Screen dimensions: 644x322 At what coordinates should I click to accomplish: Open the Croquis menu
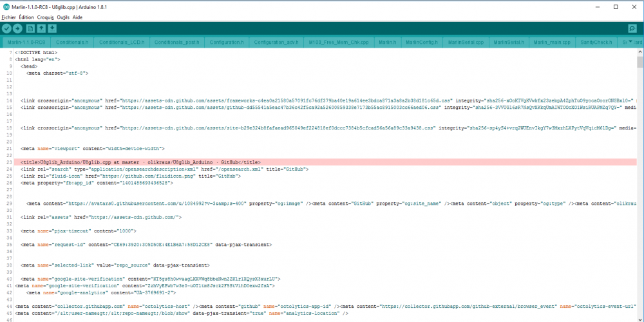click(x=45, y=17)
